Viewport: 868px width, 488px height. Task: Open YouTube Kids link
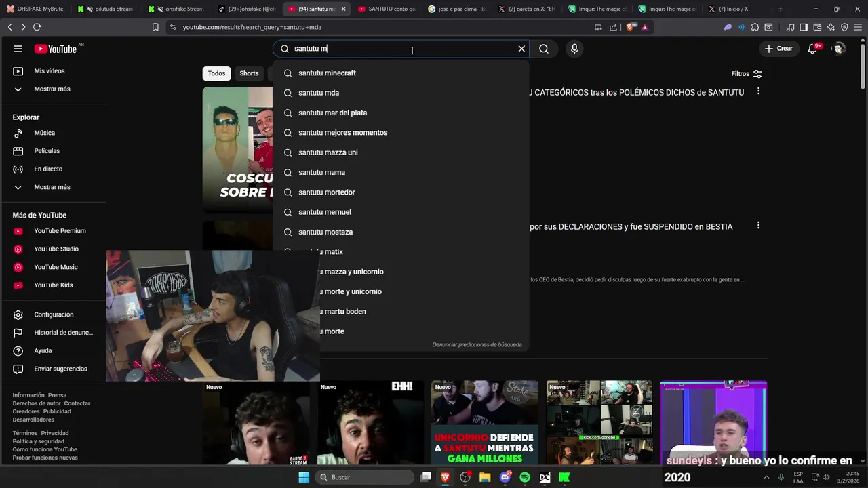[x=53, y=285]
